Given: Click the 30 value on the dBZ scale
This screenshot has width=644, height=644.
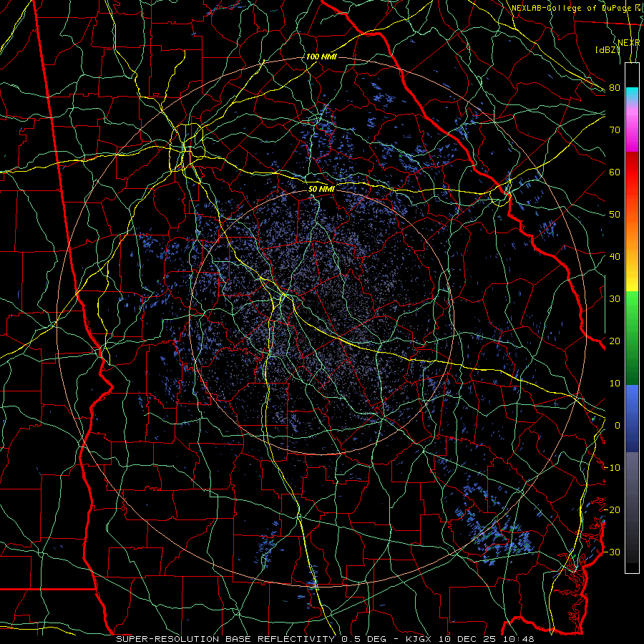Looking at the screenshot, I should [x=615, y=299].
